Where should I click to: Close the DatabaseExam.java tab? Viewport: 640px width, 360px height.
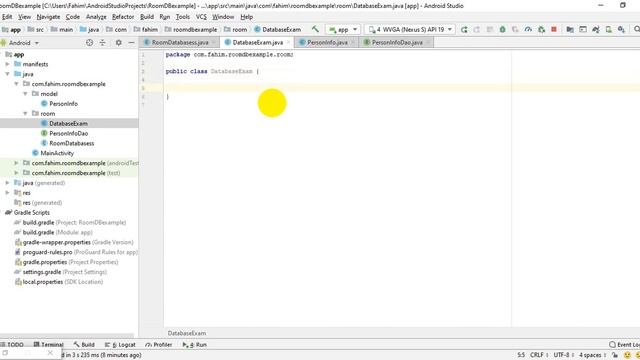tap(289, 42)
